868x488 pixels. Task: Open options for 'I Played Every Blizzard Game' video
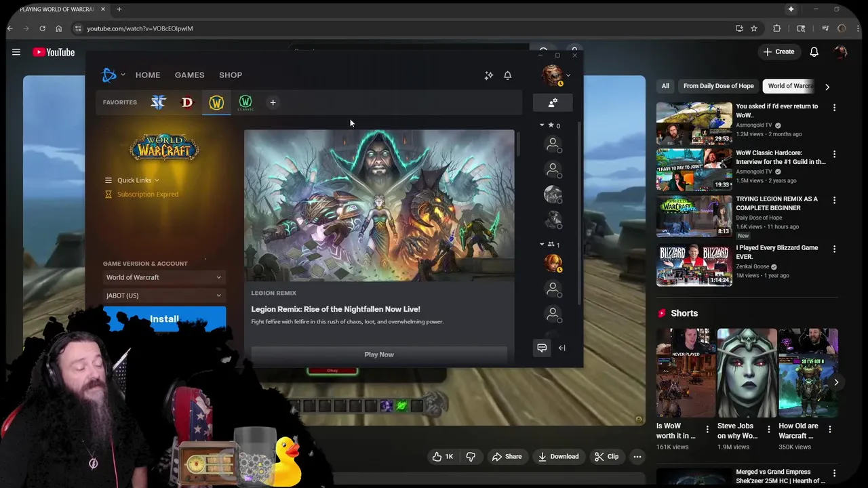834,249
